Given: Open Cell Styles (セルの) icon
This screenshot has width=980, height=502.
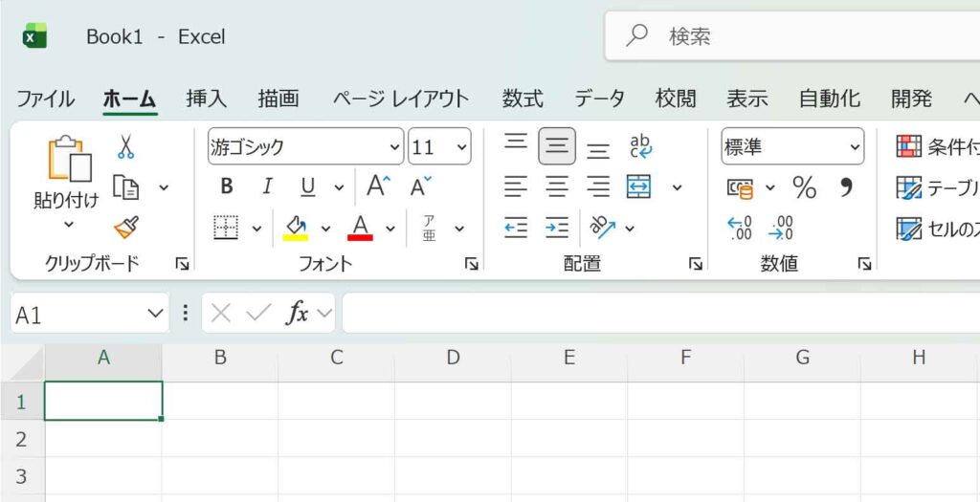Looking at the screenshot, I should [x=909, y=229].
